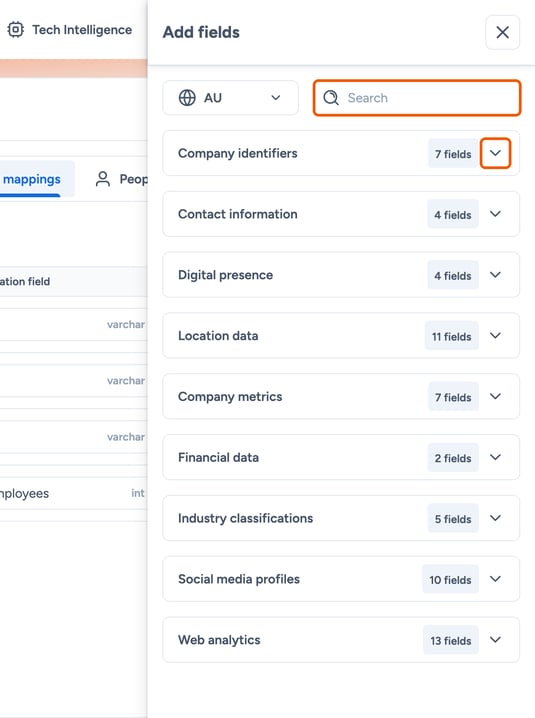535x718 pixels.
Task: Expand Industry classifications chevron
Action: click(x=495, y=518)
